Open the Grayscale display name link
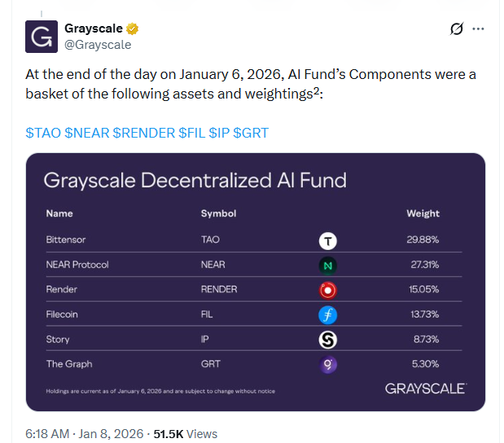This screenshot has width=504, height=443. [x=94, y=29]
